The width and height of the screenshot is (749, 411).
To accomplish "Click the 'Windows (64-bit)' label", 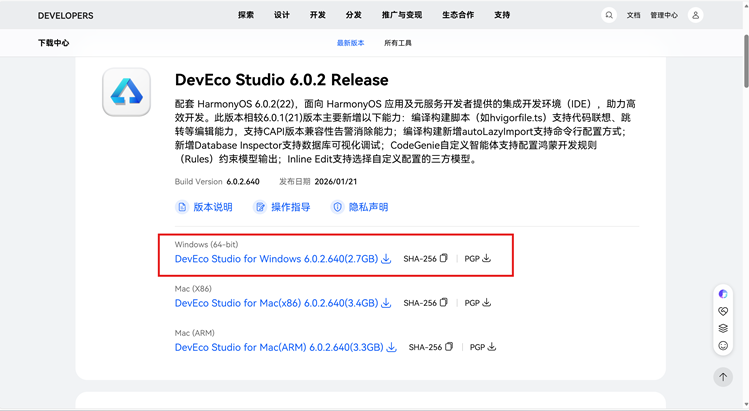I will point(206,244).
